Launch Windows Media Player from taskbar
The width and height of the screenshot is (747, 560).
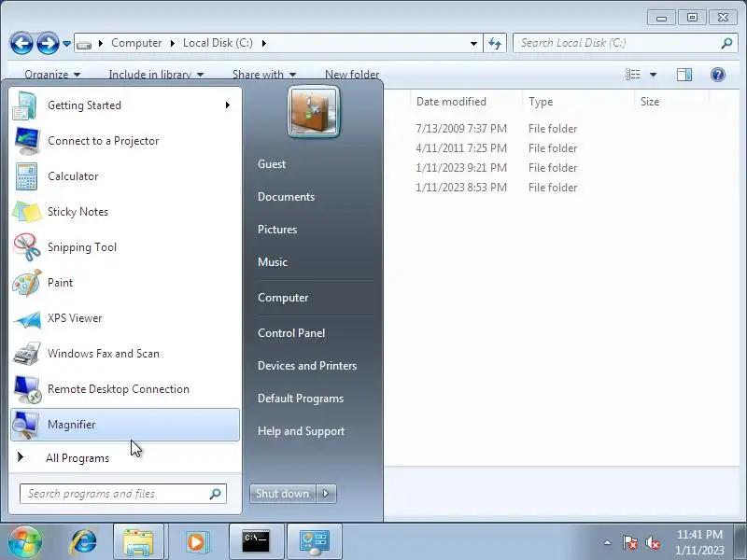(196, 542)
